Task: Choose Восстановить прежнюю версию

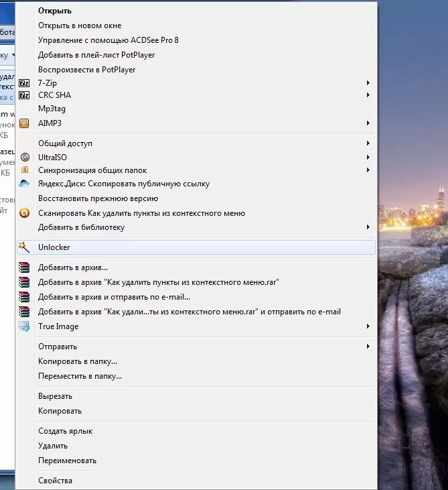Action: [196, 198]
